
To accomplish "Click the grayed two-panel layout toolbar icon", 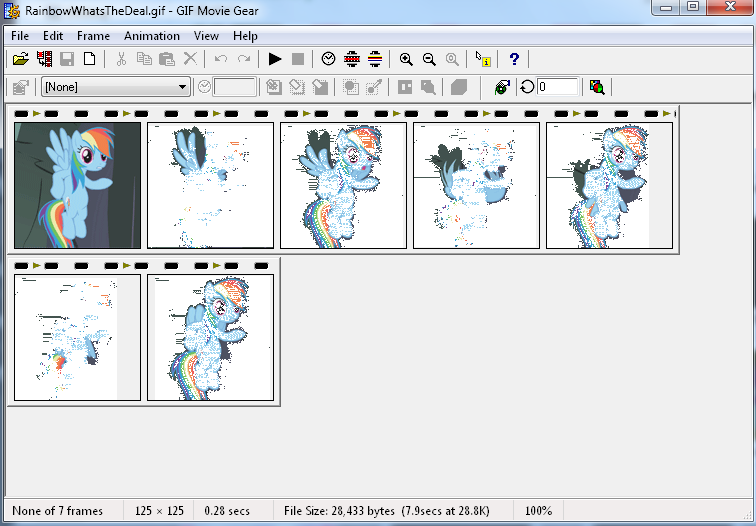I will coord(405,87).
